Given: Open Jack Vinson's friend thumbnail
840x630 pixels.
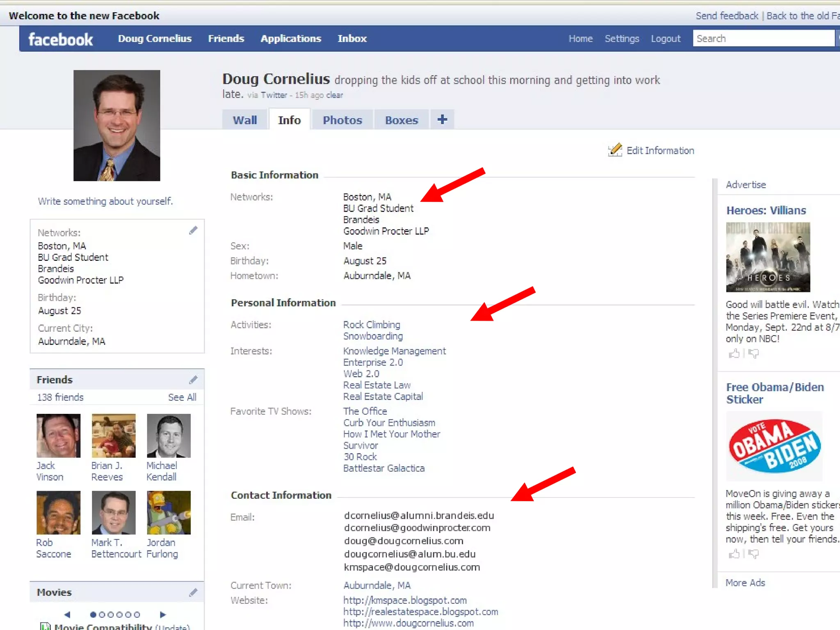Looking at the screenshot, I should [58, 436].
